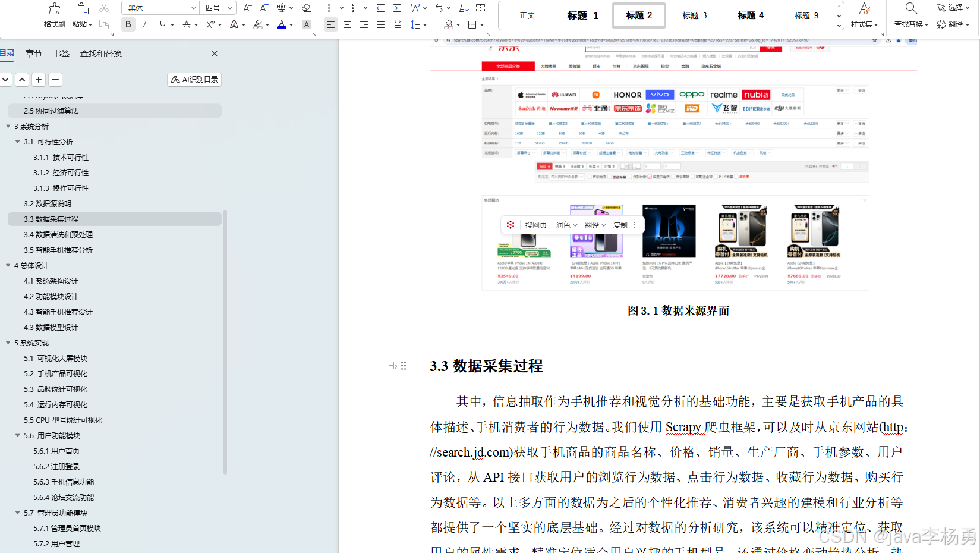Image resolution: width=980 pixels, height=553 pixels.
Task: Click the Sort (A↓) icon
Action: 464,8
